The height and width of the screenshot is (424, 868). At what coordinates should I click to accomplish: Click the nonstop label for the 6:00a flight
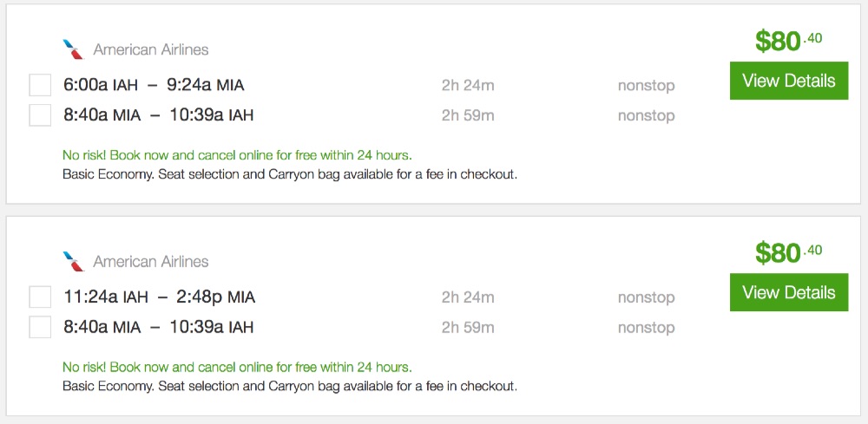coord(646,85)
